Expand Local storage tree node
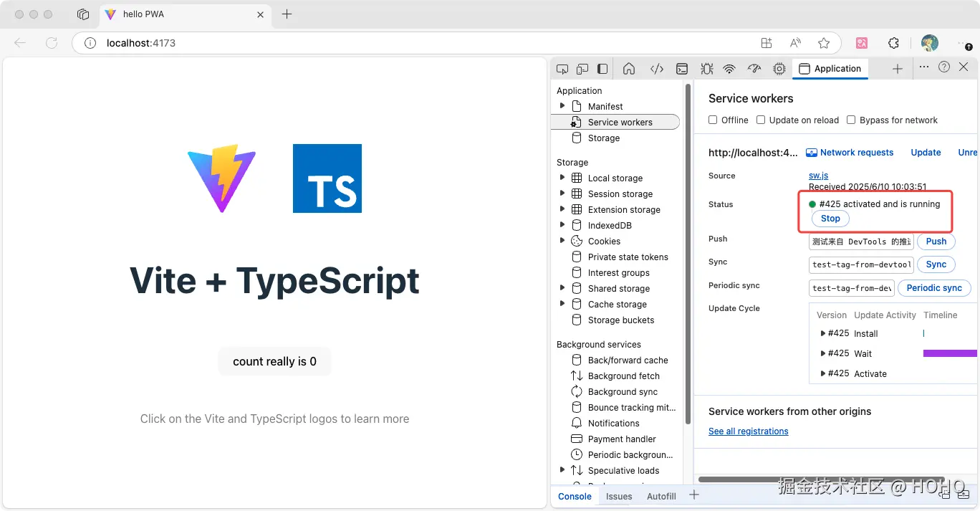The image size is (980, 511). coord(562,178)
